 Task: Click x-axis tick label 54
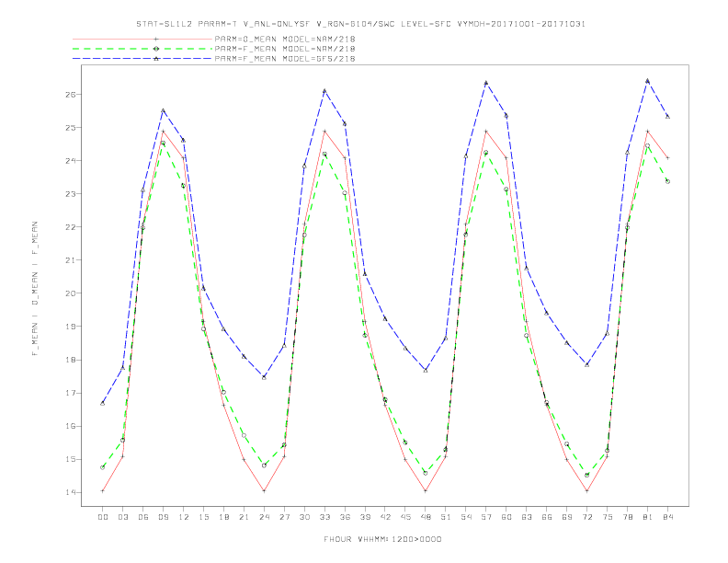(x=466, y=517)
